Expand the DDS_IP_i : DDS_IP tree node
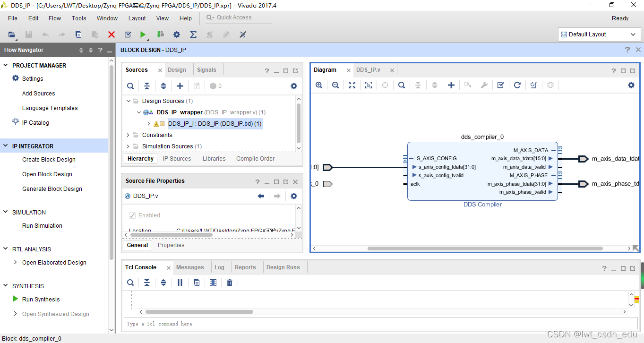The width and height of the screenshot is (644, 343). [149, 124]
